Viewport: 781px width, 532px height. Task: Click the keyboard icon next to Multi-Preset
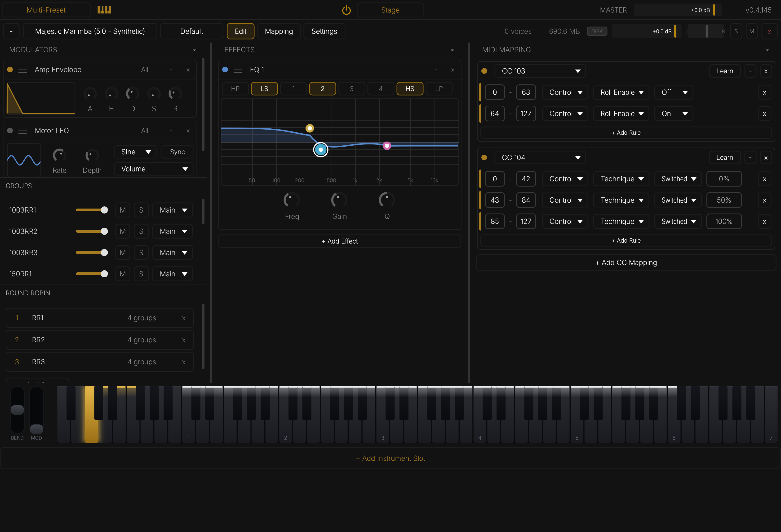point(104,10)
